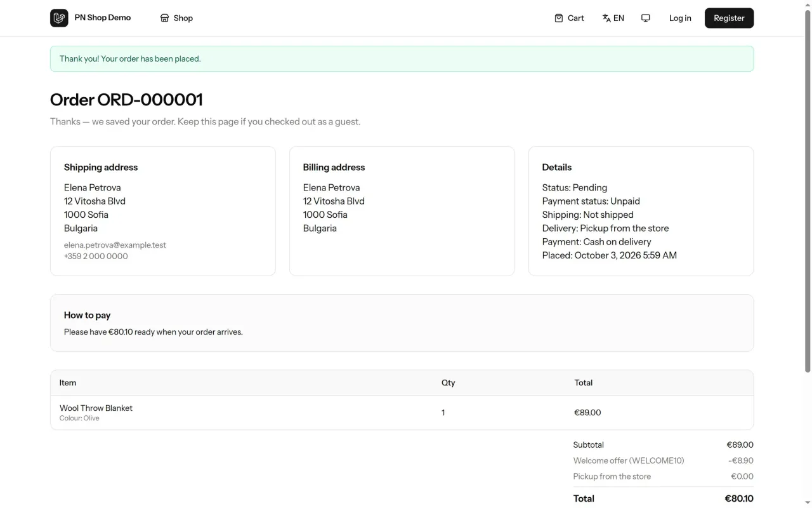The width and height of the screenshot is (812, 508).
Task: Open the Shop navigation link
Action: click(x=176, y=18)
